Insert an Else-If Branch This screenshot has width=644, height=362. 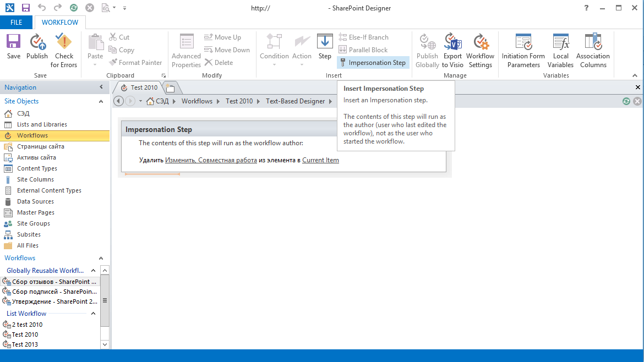coord(363,37)
